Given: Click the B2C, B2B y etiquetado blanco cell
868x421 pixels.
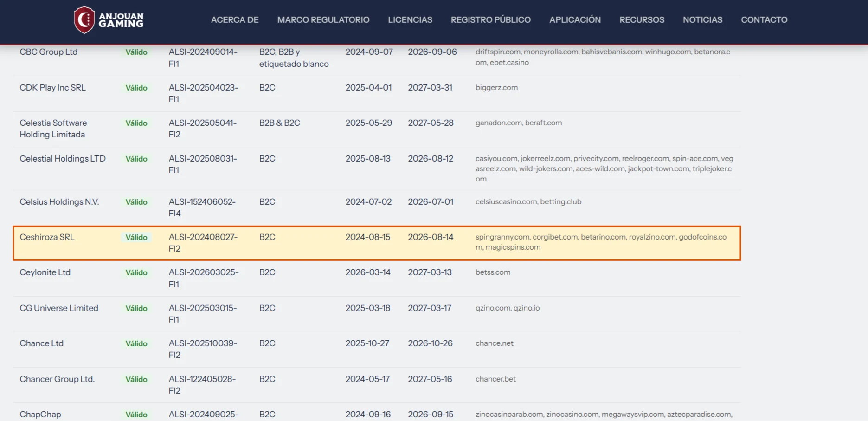Looking at the screenshot, I should pos(294,58).
